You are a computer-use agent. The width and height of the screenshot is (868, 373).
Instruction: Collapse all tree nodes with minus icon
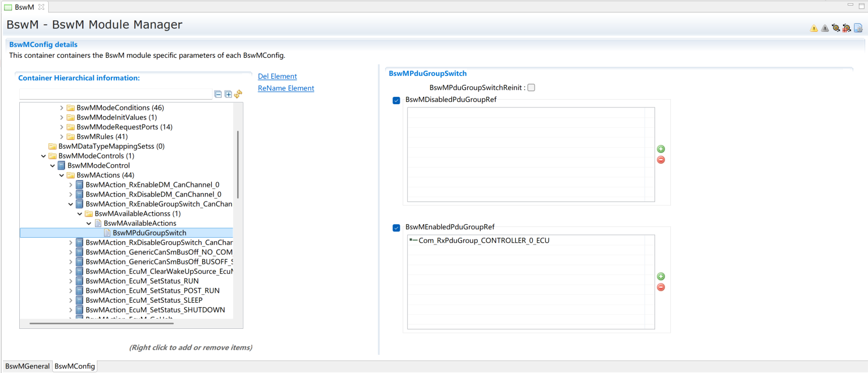pos(218,94)
